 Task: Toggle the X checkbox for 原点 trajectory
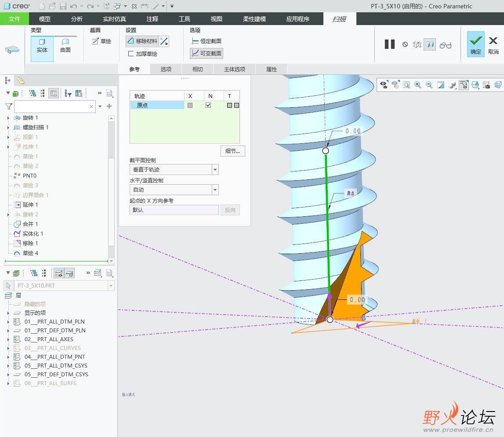coord(190,105)
